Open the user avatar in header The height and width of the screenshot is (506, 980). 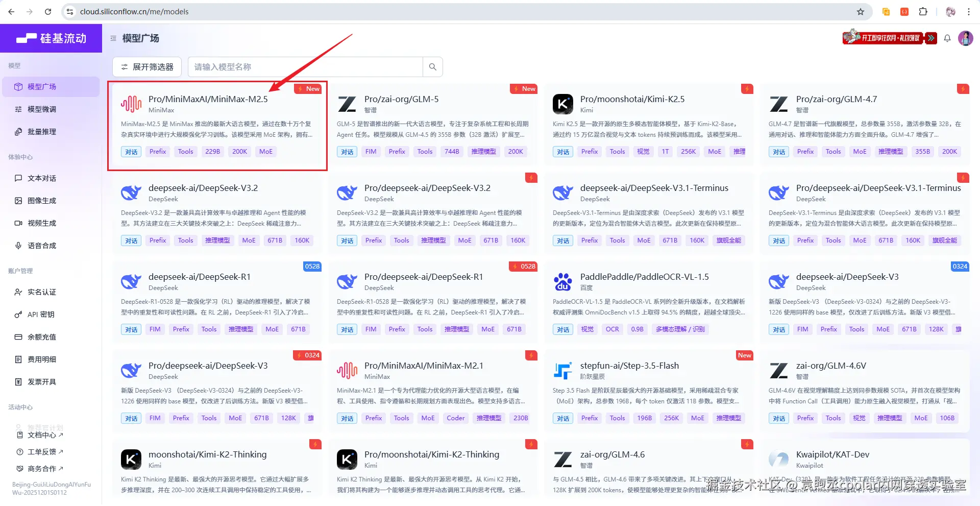[x=966, y=38]
